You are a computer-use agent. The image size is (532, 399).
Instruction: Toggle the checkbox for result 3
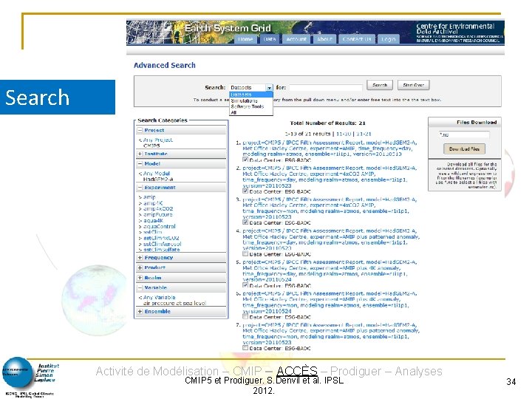point(245,222)
